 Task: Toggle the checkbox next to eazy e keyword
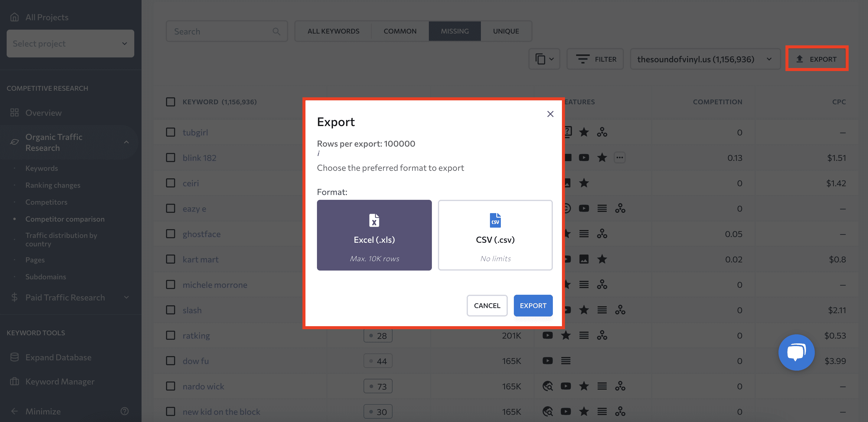(171, 209)
